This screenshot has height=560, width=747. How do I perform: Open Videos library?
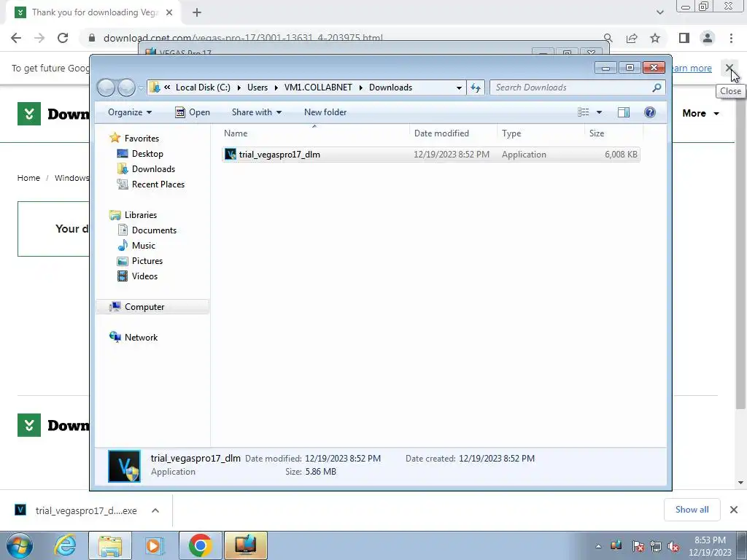click(144, 276)
